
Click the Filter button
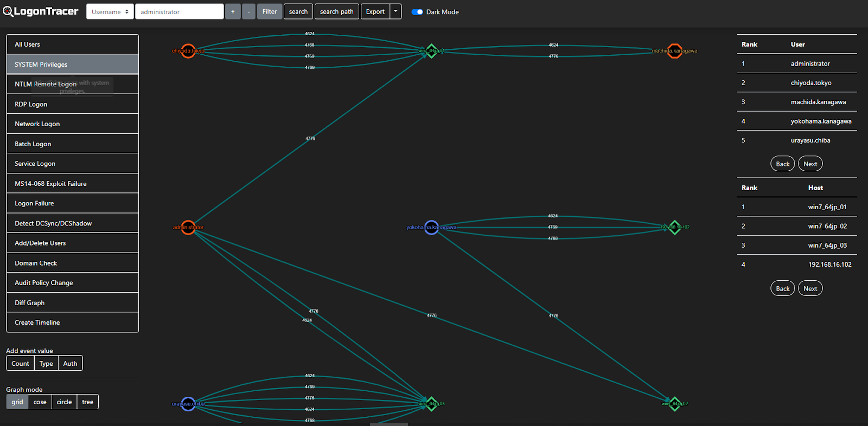[270, 11]
